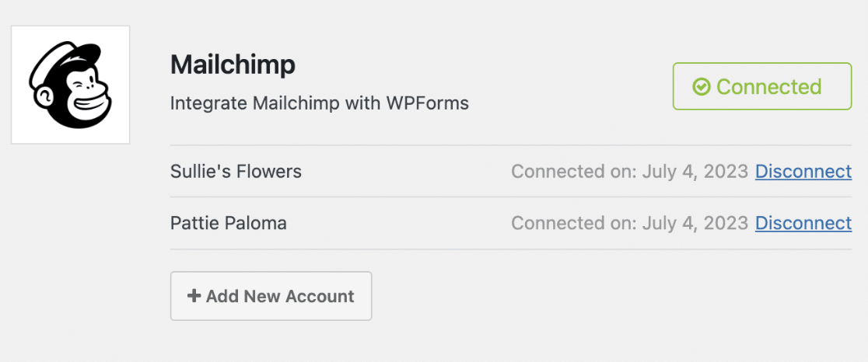Click the Mailchimp heading title
The width and height of the screenshot is (868, 362).
[233, 64]
